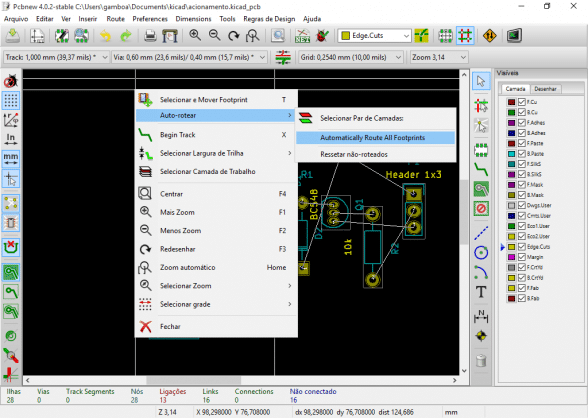The image size is (588, 418).
Task: Select the arrow cursor tool
Action: coord(481,81)
